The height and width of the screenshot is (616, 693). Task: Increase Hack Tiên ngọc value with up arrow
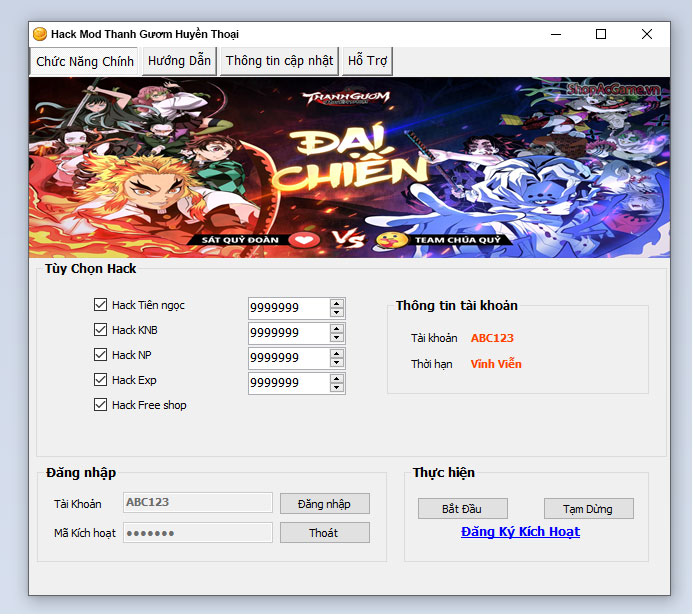click(x=337, y=303)
